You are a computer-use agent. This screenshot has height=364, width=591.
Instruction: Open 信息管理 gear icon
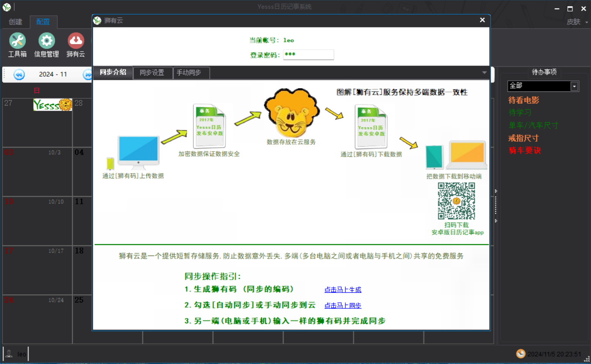[46, 41]
